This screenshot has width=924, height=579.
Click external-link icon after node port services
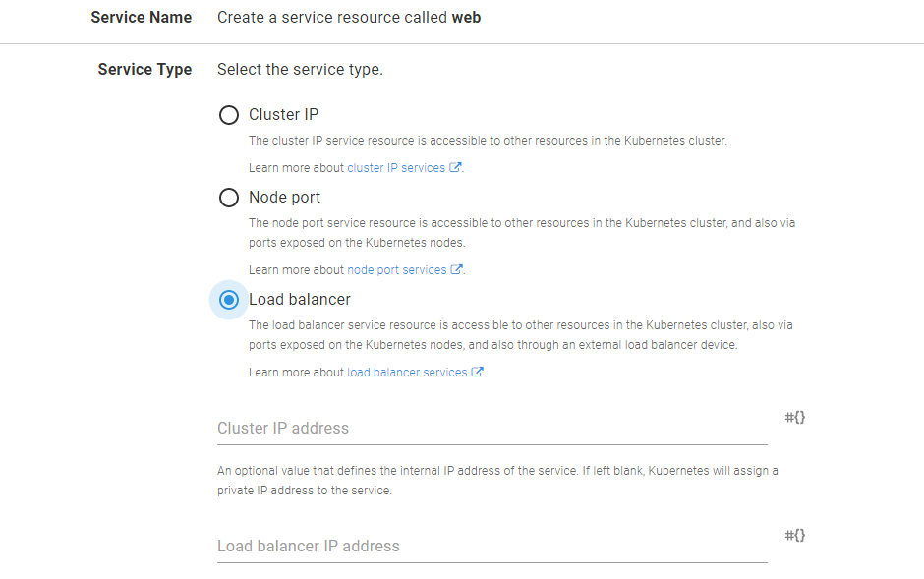[456, 270]
